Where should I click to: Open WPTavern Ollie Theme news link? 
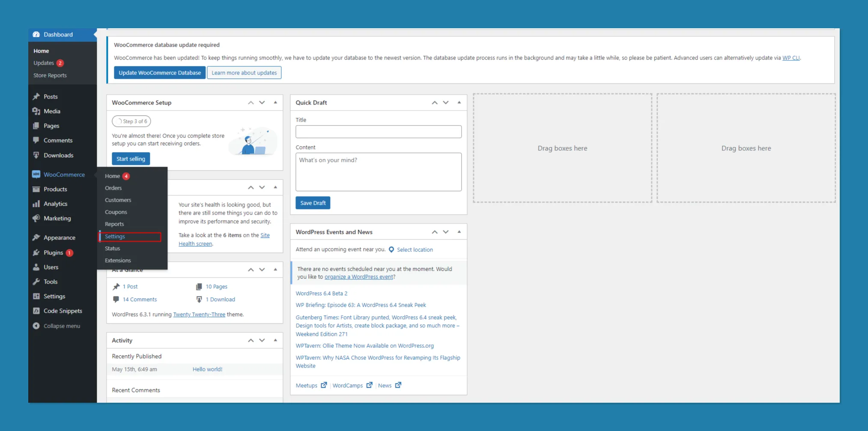click(365, 346)
